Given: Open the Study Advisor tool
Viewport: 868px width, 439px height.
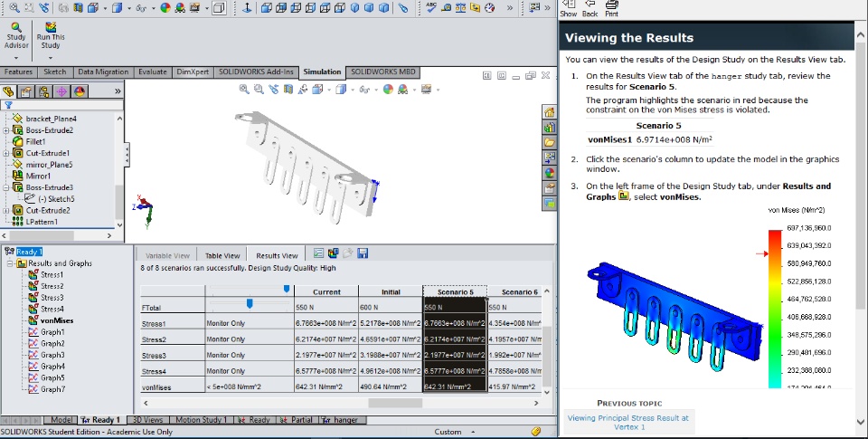Looking at the screenshot, I should 16,36.
